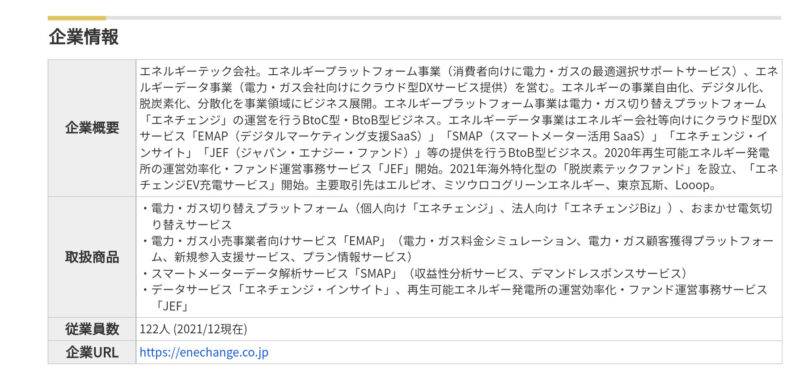Select the 企業URL row header cell
Viewport: 800px width, 378px height.
click(x=92, y=352)
